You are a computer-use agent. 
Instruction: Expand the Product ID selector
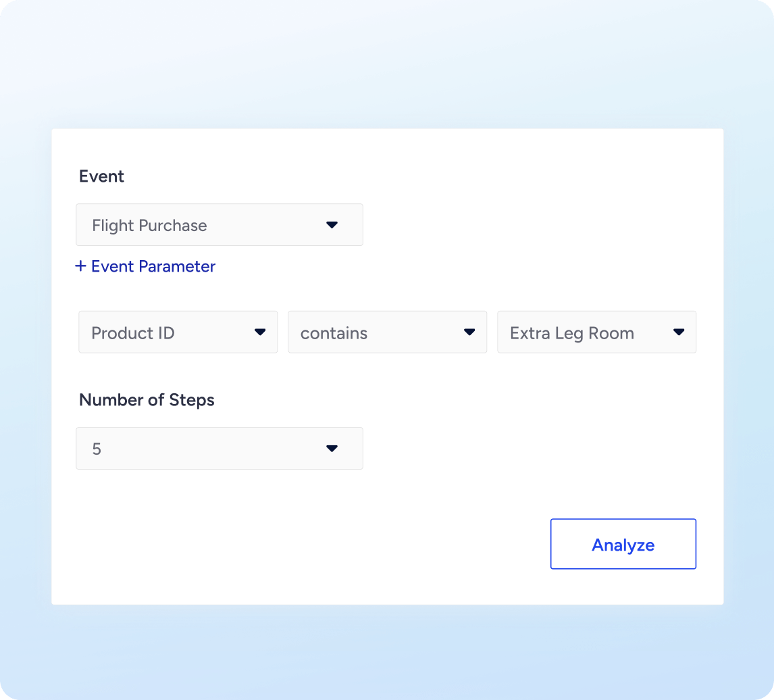click(x=178, y=332)
